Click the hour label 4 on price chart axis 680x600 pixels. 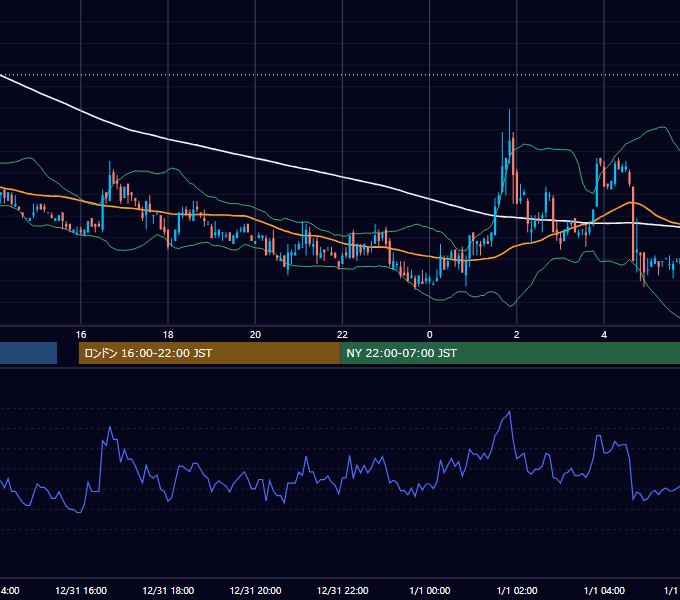click(604, 334)
